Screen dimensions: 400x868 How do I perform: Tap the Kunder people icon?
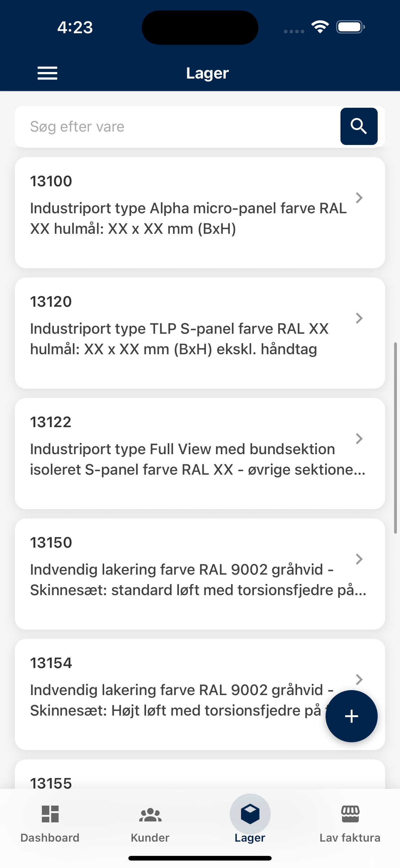pyautogui.click(x=150, y=814)
